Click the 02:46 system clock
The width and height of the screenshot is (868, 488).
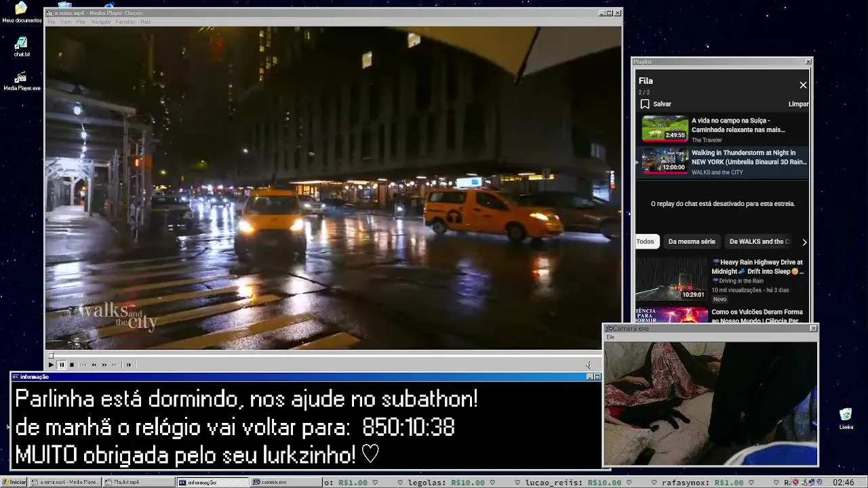point(843,483)
